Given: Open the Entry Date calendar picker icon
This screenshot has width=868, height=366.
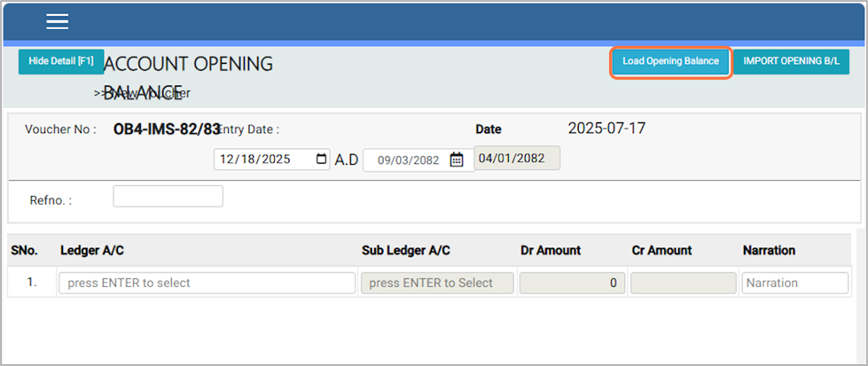Looking at the screenshot, I should click(321, 160).
